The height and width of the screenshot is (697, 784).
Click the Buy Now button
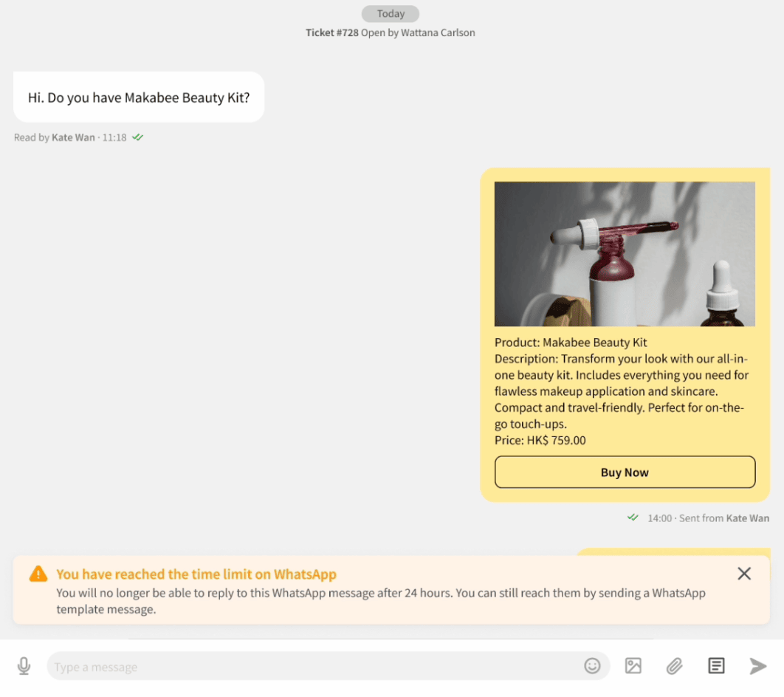tap(625, 472)
